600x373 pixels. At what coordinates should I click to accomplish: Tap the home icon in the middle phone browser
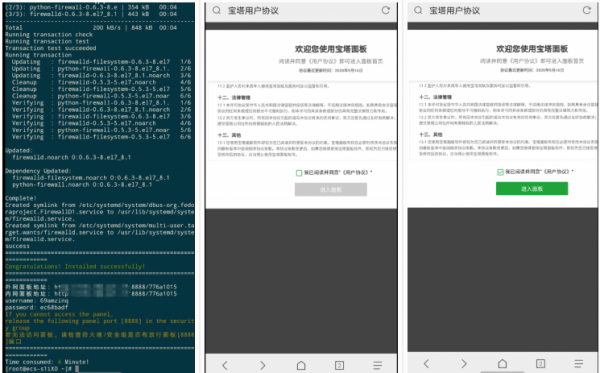(301, 365)
